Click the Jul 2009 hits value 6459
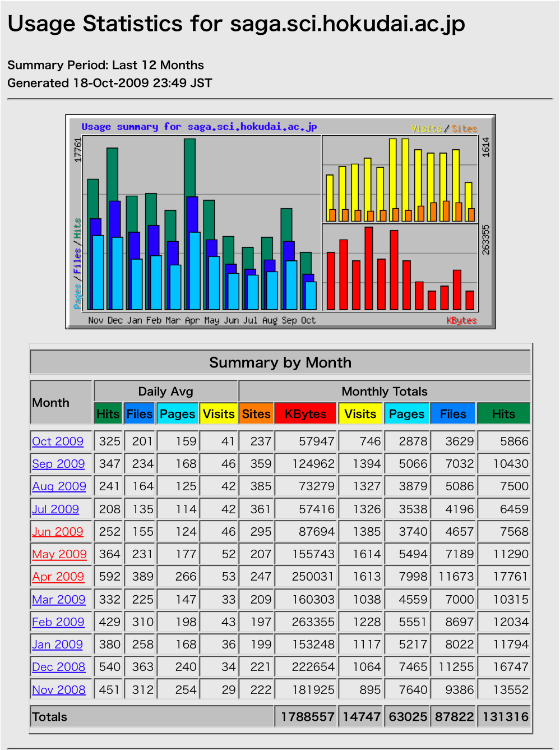The image size is (560, 750). coord(514,509)
